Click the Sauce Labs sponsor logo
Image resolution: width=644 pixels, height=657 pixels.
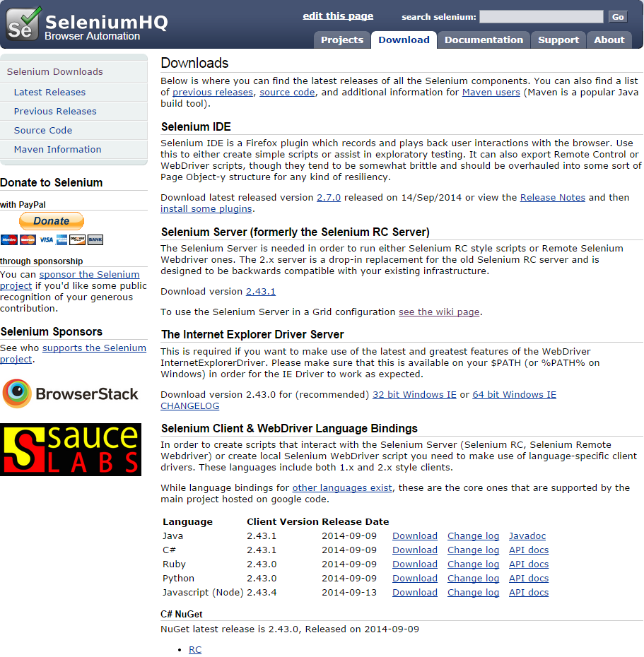click(71, 449)
